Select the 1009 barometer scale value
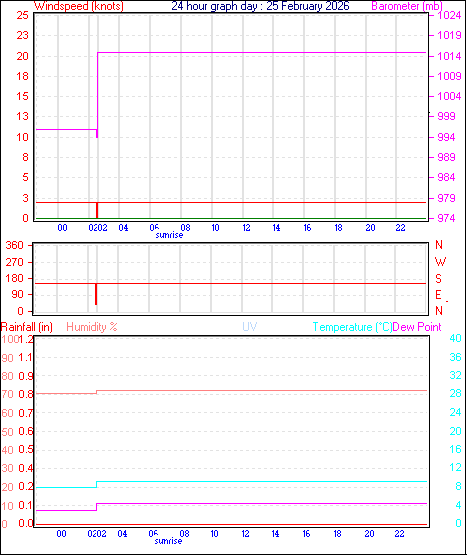The height and width of the screenshot is (559, 467). click(449, 76)
